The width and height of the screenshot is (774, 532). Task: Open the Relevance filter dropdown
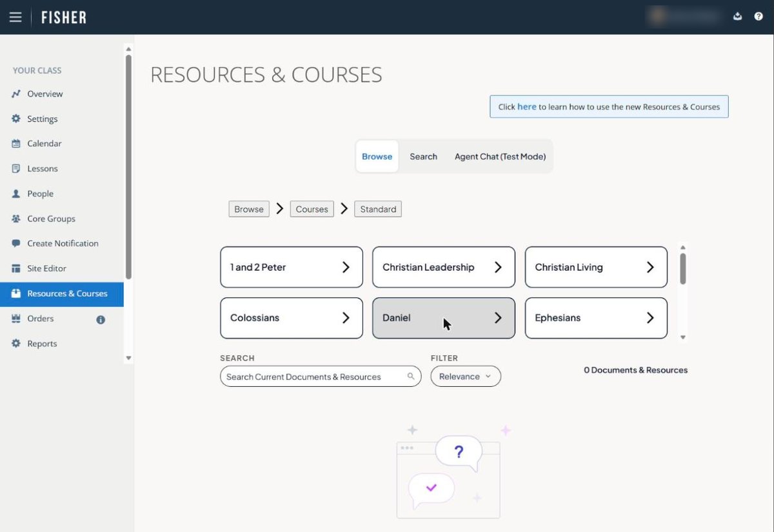466,377
